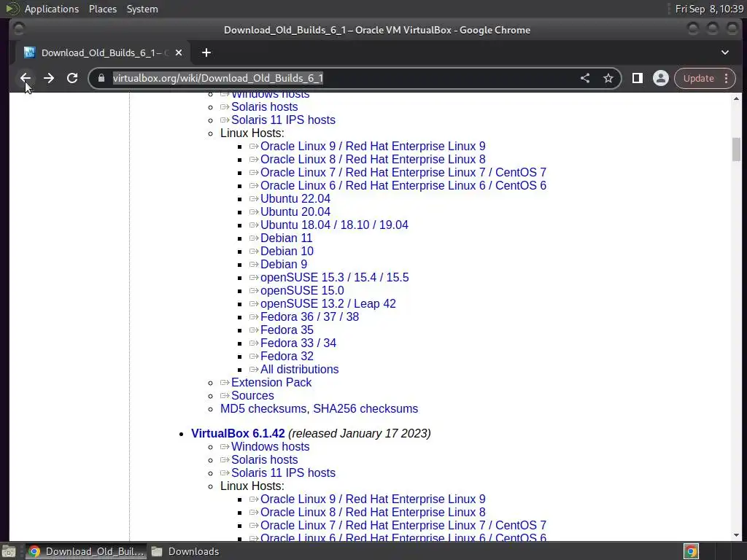Open openSUSE 13.2 / Leap 42 link
The image size is (747, 560).
click(328, 304)
